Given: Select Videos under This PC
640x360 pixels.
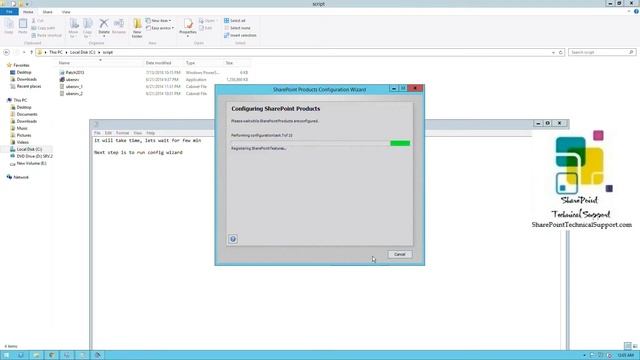Looking at the screenshot, I should [x=22, y=142].
